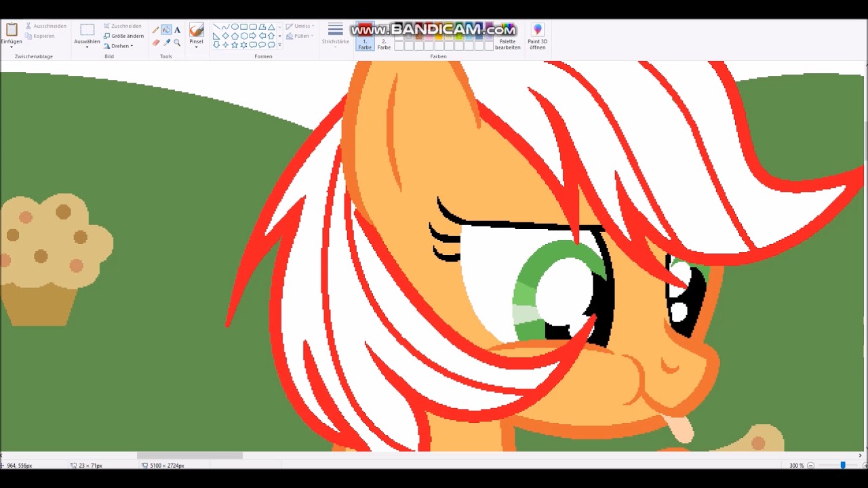Choose the Curve shape
Viewport: 868px width, 488px height.
[226, 27]
